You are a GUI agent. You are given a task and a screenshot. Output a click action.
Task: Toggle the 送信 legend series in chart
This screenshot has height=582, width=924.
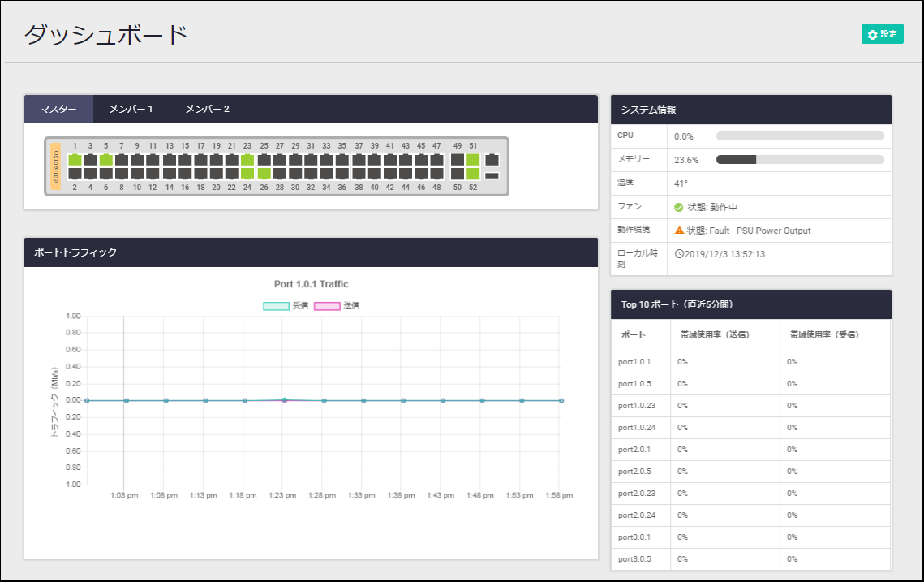pos(327,306)
